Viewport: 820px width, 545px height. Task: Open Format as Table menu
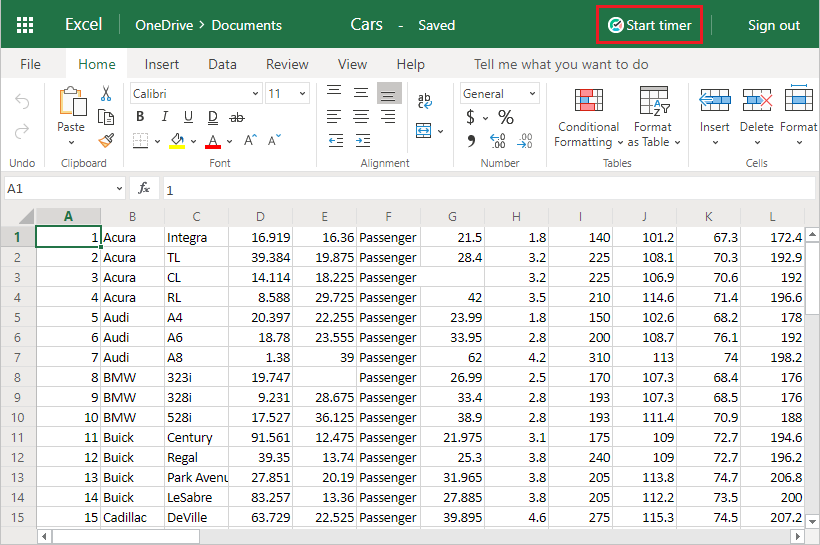click(653, 118)
